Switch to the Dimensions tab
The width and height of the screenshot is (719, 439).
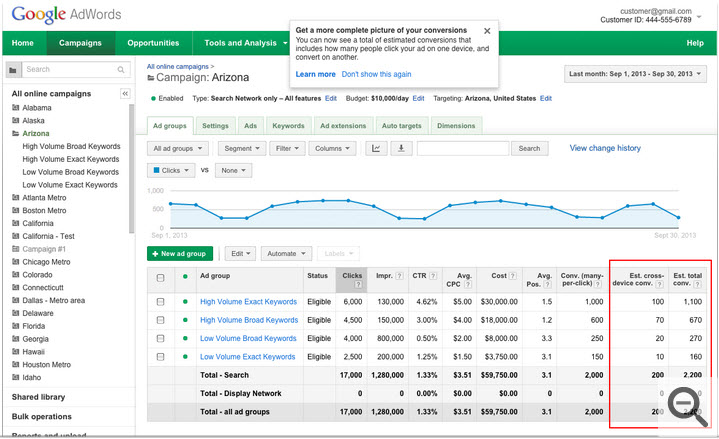click(x=456, y=126)
